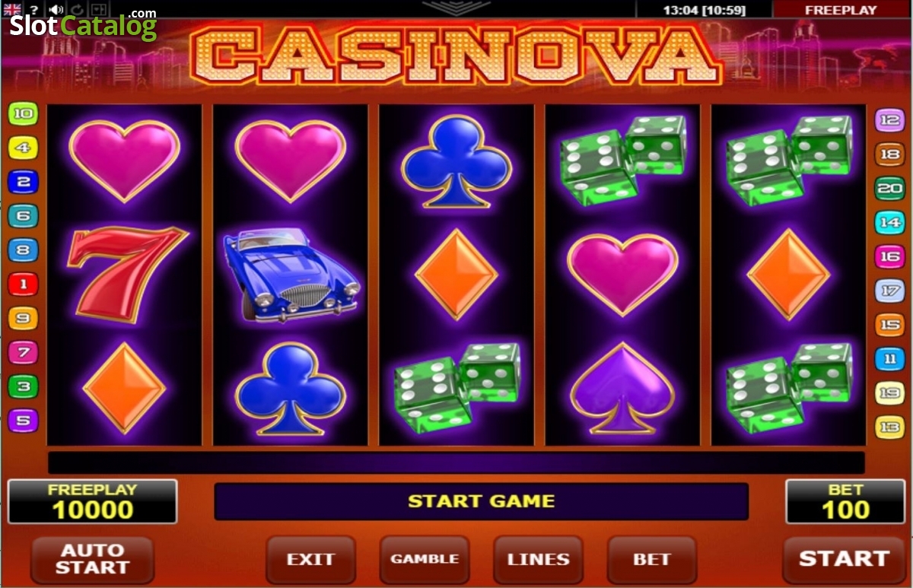This screenshot has height=588, width=913.
Task: Select payline marker 12 on right
Action: coord(889,119)
